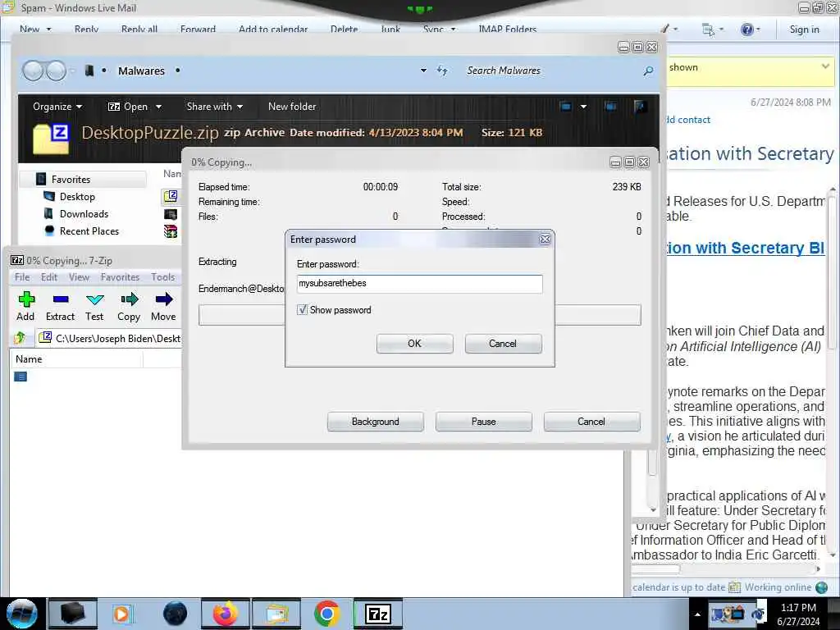Viewport: 840px width, 630px height.
Task: Open Firefox from the taskbar
Action: pyautogui.click(x=225, y=614)
